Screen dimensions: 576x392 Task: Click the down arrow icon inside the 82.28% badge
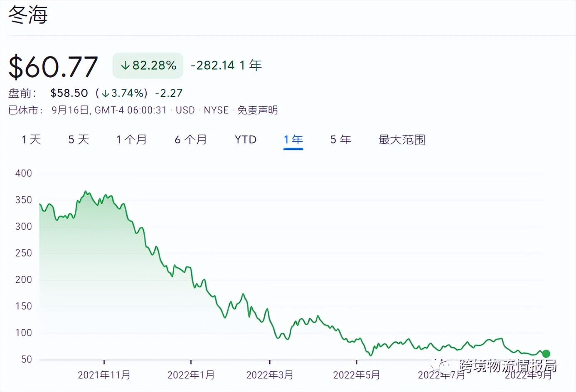pyautogui.click(x=125, y=65)
